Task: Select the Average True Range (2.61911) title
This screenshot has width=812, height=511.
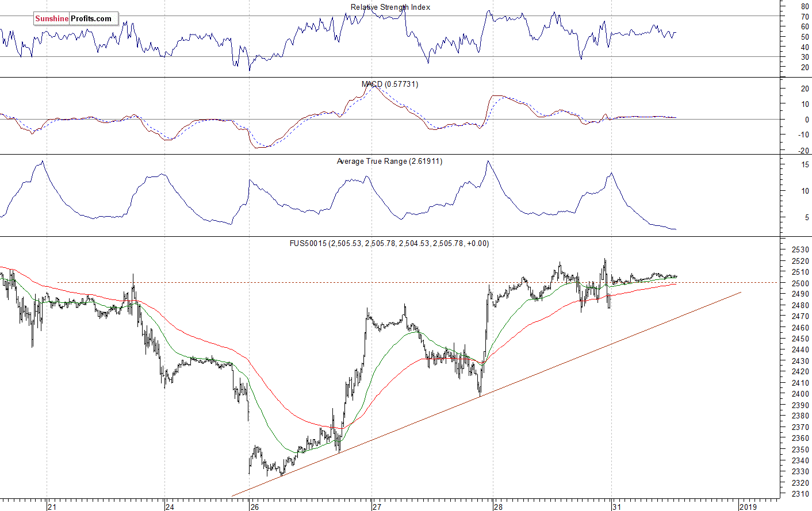Action: pos(389,162)
